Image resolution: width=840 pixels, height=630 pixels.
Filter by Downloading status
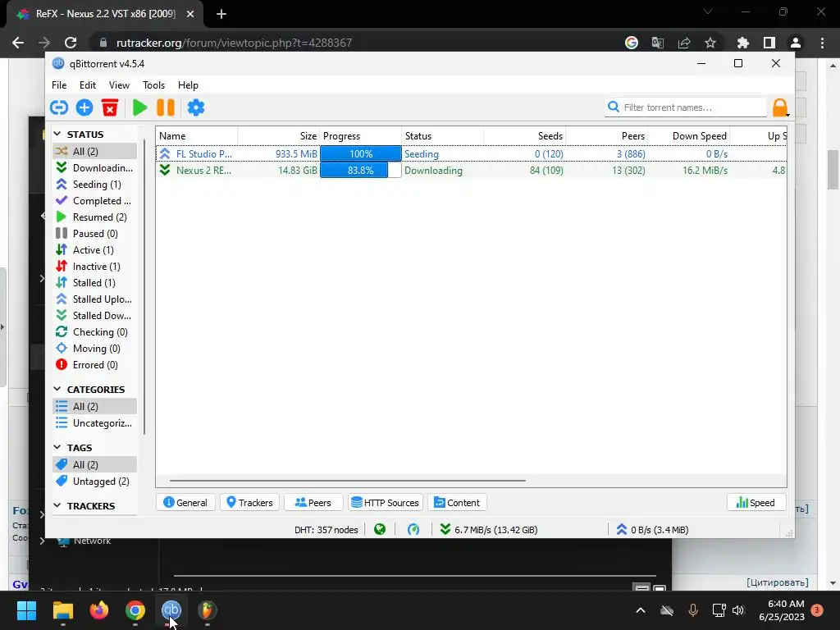click(95, 167)
